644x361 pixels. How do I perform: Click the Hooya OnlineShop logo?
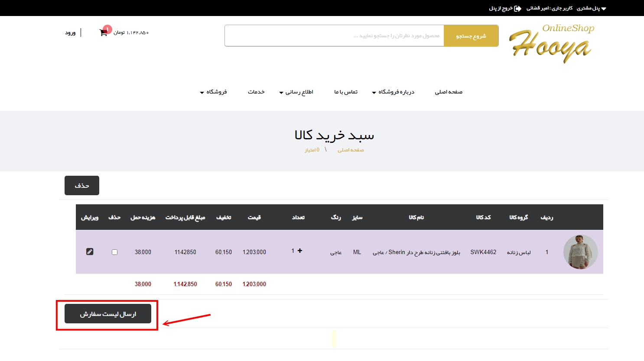[x=552, y=43]
